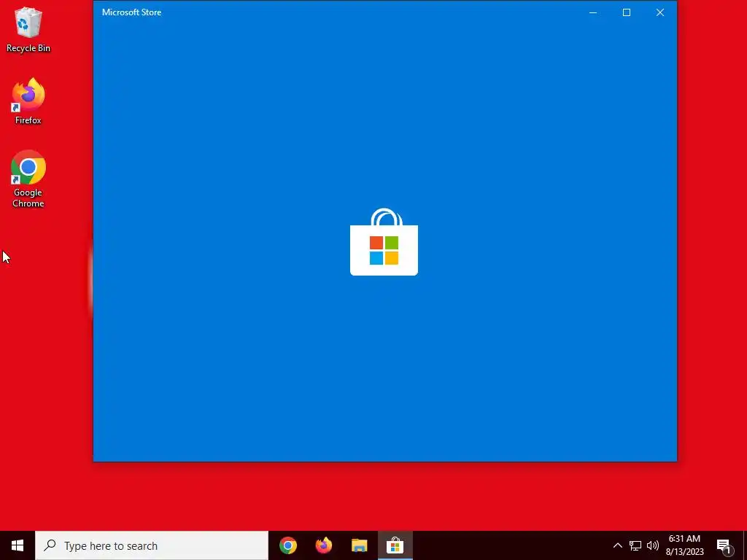Screen dimensions: 747x560
Task: Click the Microsoft Store taskbar icon
Action: pos(395,545)
